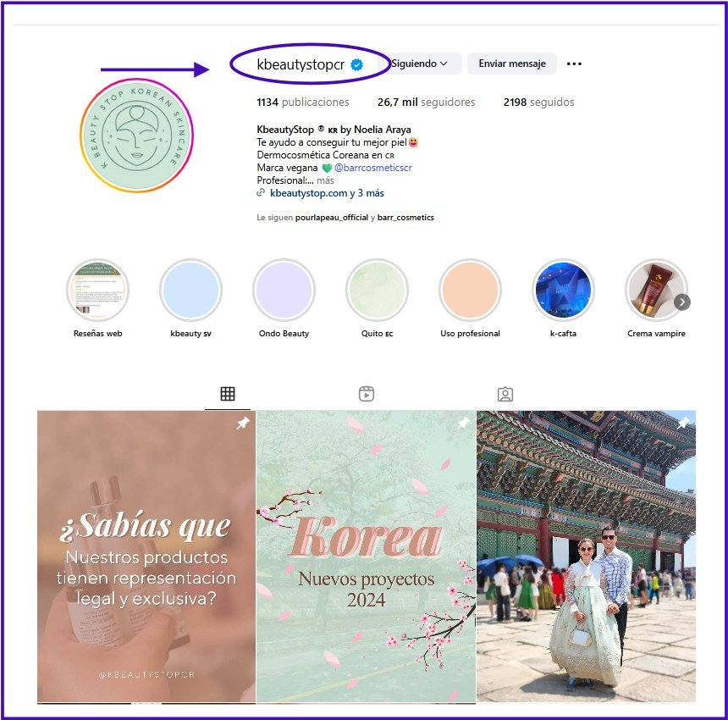Screen dimensions: 728x720
Task: Open the Korea Nuevos proyectos 2024 post
Action: pyautogui.click(x=366, y=556)
